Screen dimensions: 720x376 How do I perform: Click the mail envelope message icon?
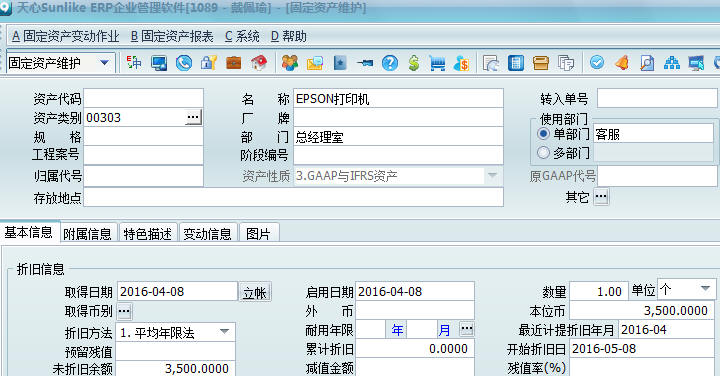pos(315,63)
